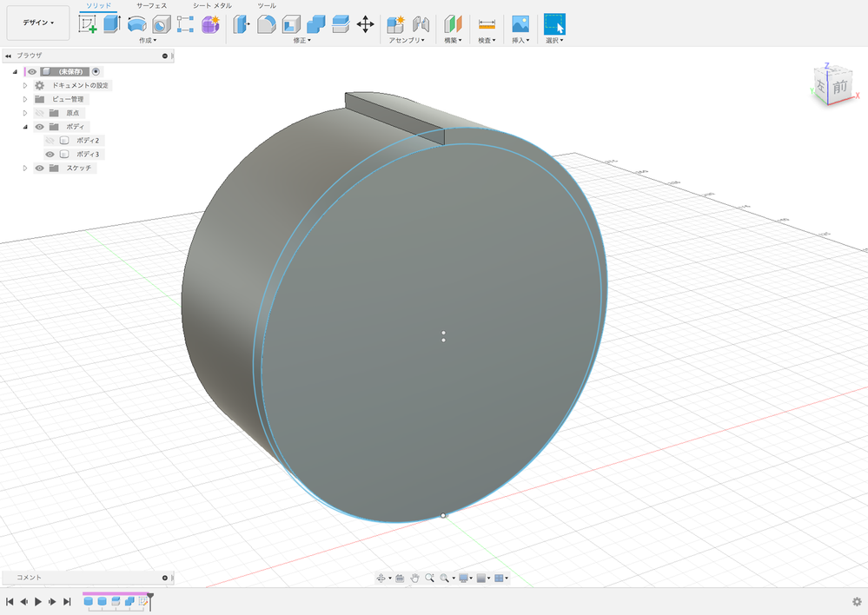868x615 pixels.
Task: Expand the 原点 folder
Action: pyautogui.click(x=25, y=113)
